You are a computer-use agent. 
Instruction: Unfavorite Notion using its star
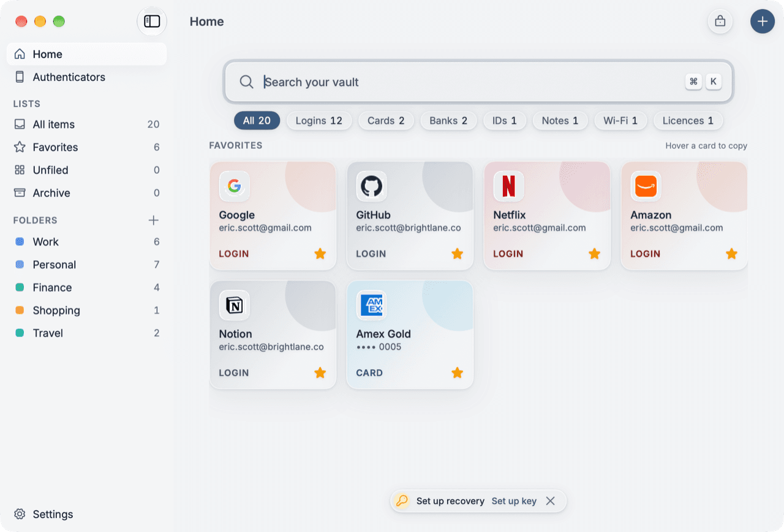tap(320, 372)
